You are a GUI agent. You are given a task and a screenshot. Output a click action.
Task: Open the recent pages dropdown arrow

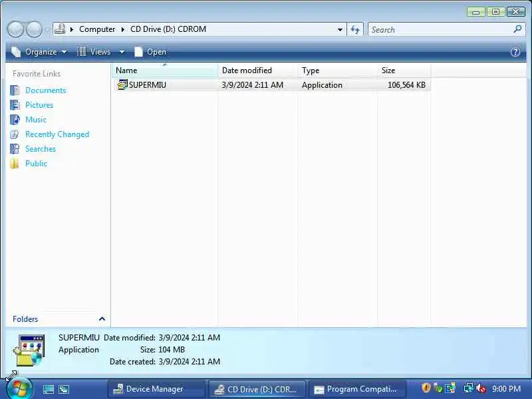(47, 29)
